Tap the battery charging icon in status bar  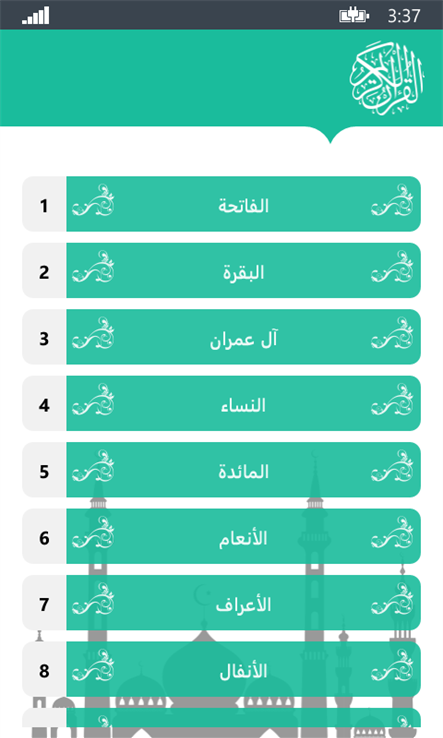(x=354, y=16)
